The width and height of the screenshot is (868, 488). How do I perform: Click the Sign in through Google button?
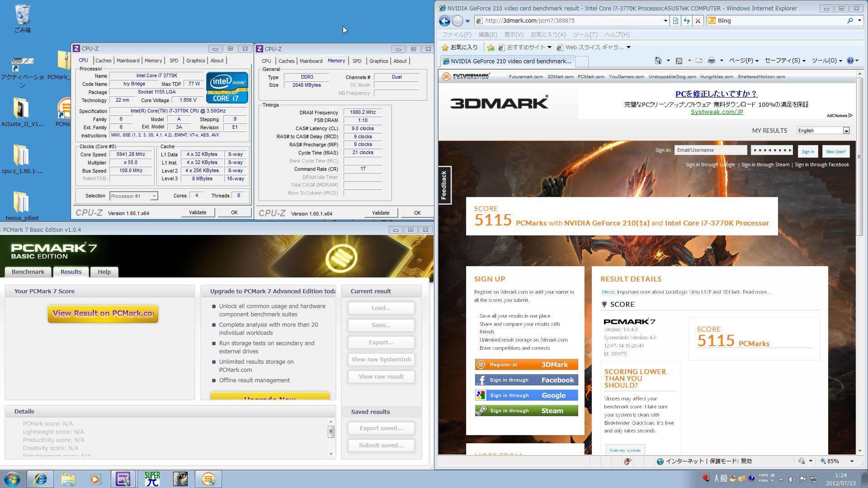click(526, 395)
